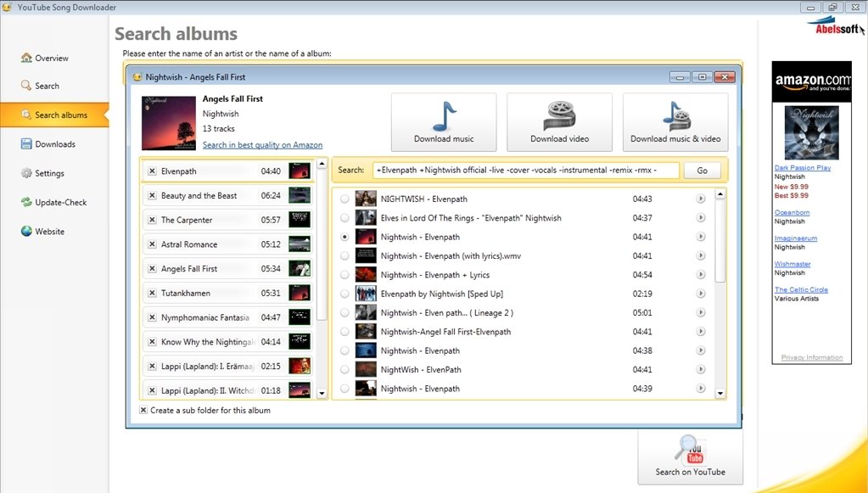Uncheck the Astral Romance track
The height and width of the screenshot is (493, 868).
[152, 244]
